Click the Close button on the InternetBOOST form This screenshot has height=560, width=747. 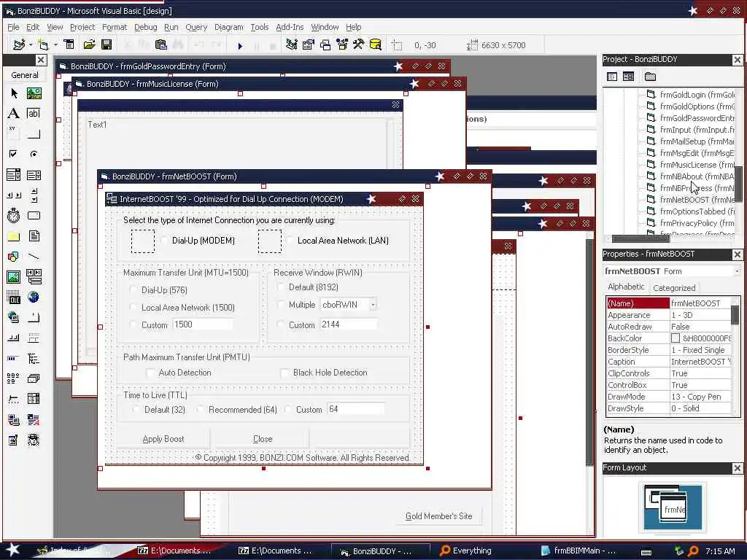(263, 439)
